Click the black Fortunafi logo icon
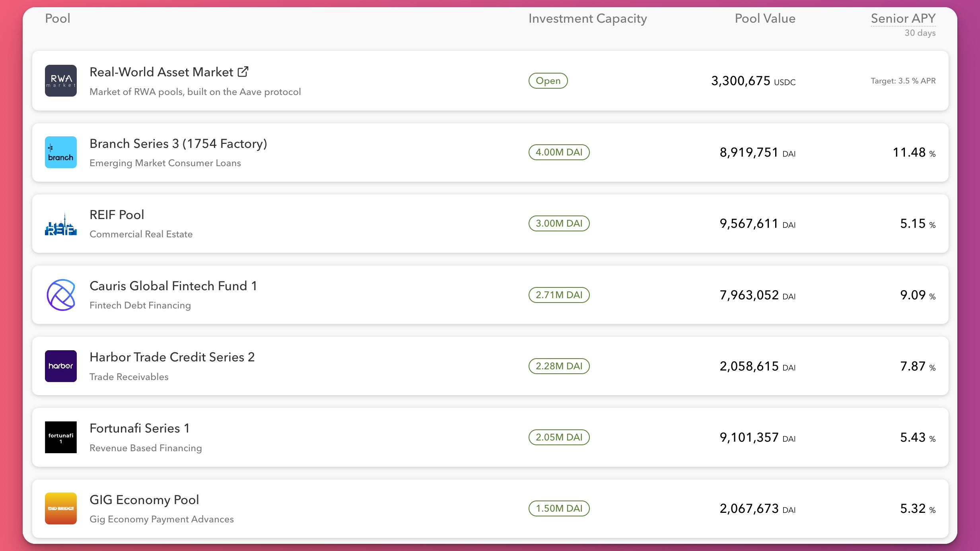980x551 pixels. click(60, 437)
